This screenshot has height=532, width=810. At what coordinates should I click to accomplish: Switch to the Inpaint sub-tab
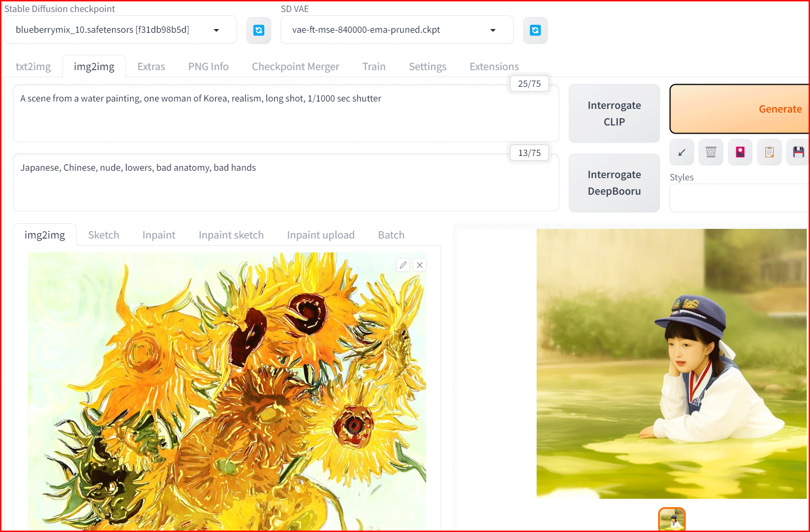click(159, 235)
